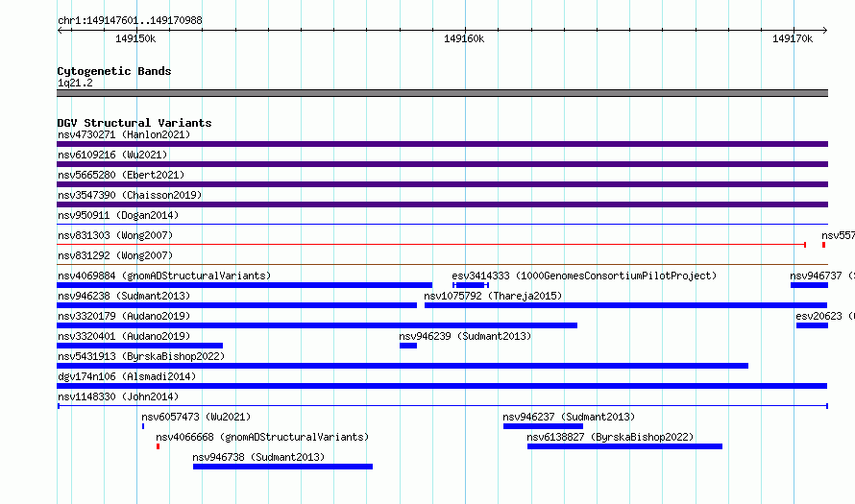Click the nsv4730271 (Hanlon2021) label
855x504 pixels.
click(x=124, y=134)
